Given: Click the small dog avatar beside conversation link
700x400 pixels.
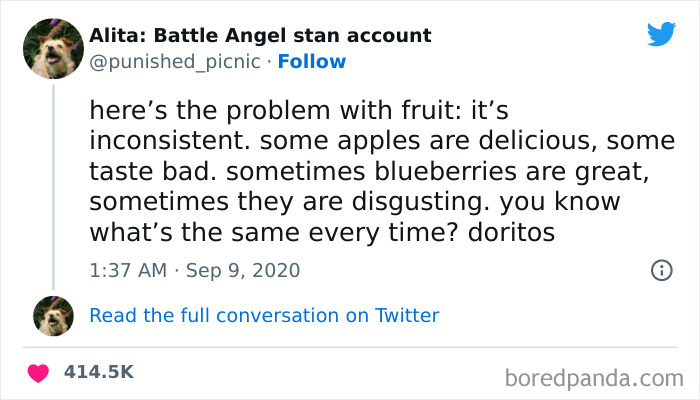Looking at the screenshot, I should click(x=52, y=315).
